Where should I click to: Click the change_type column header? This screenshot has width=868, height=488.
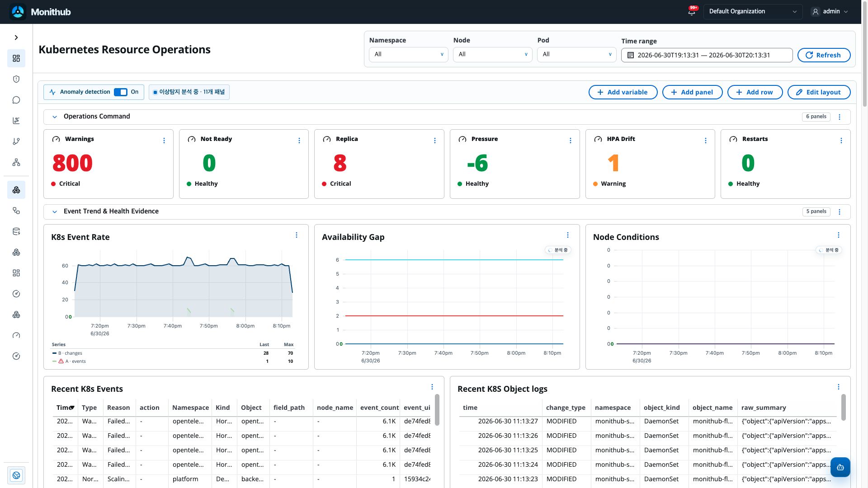coord(566,408)
